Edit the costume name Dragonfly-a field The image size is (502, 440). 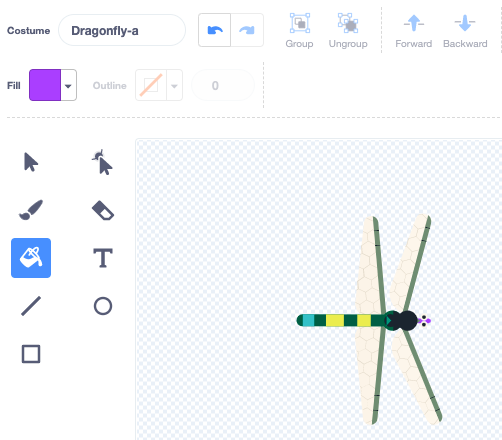(x=122, y=30)
